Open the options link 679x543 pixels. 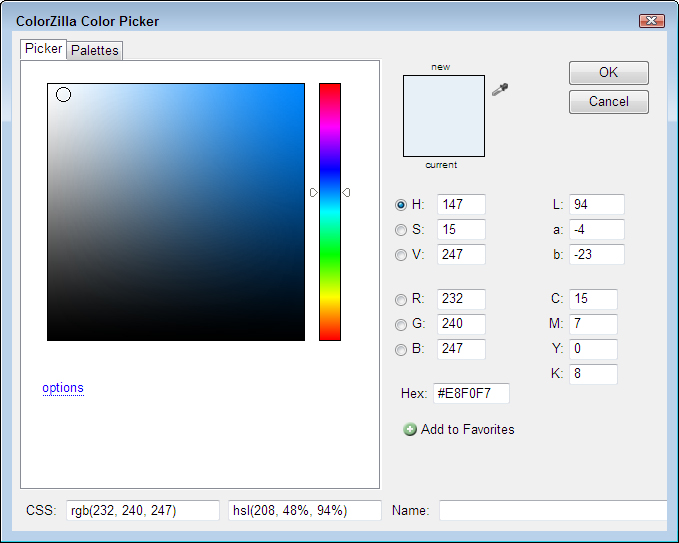63,388
